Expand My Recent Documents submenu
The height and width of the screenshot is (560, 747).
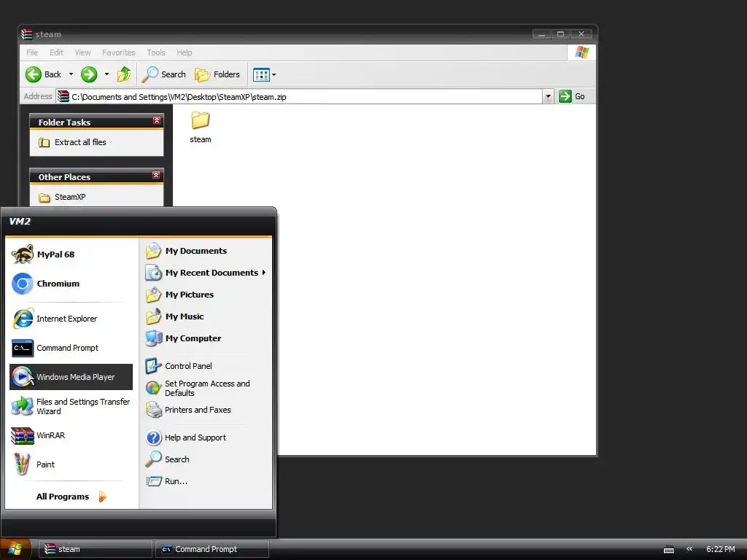coord(206,273)
